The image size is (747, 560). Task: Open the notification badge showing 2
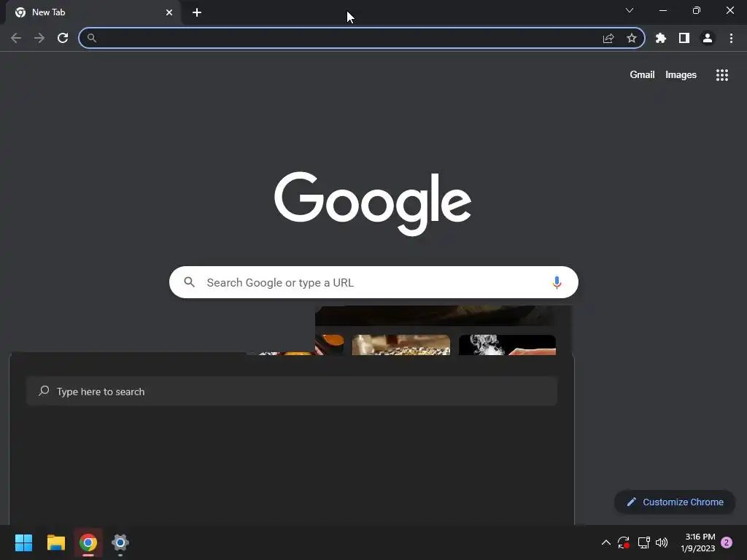tap(727, 542)
